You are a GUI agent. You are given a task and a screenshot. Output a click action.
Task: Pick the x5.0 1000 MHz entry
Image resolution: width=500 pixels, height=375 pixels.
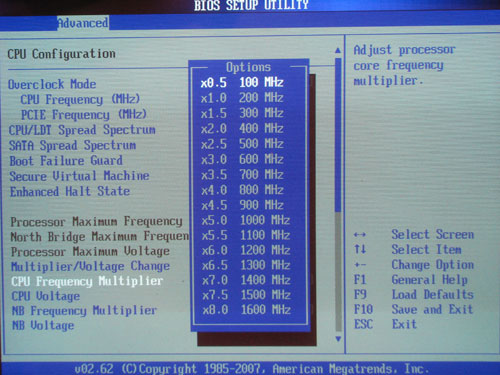click(x=246, y=220)
